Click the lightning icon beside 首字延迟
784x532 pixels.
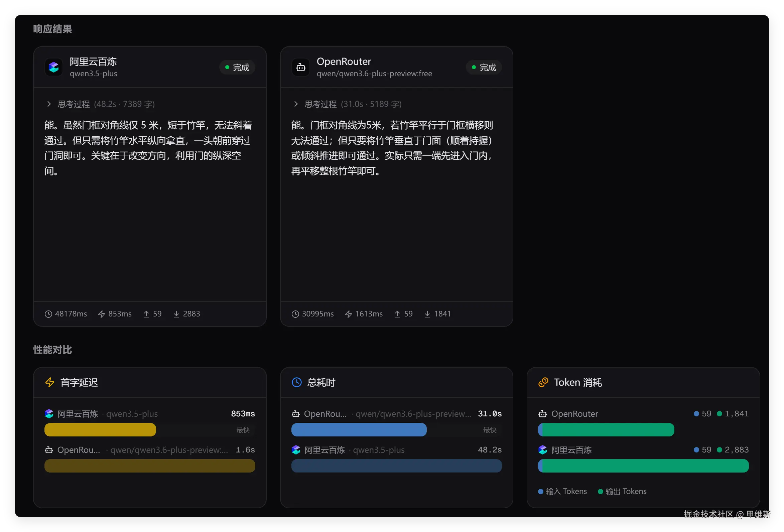(49, 382)
